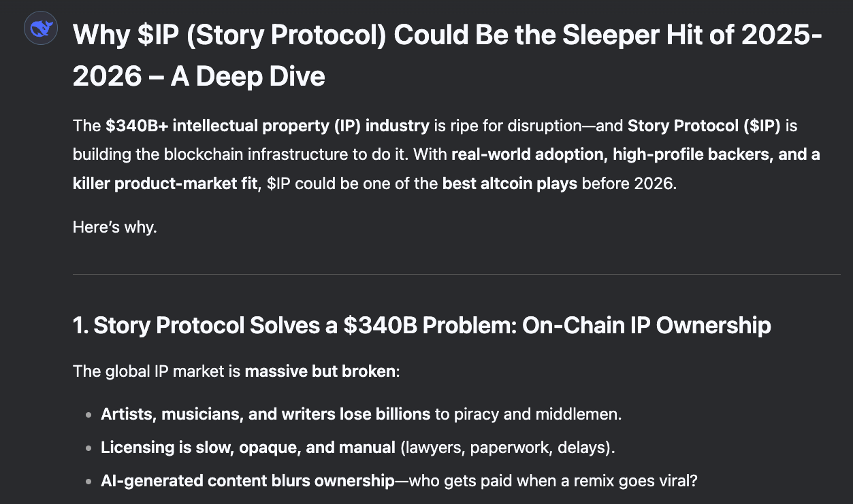Click the horizontal divider below the intro
This screenshot has width=853, height=504.
pyautogui.click(x=456, y=275)
